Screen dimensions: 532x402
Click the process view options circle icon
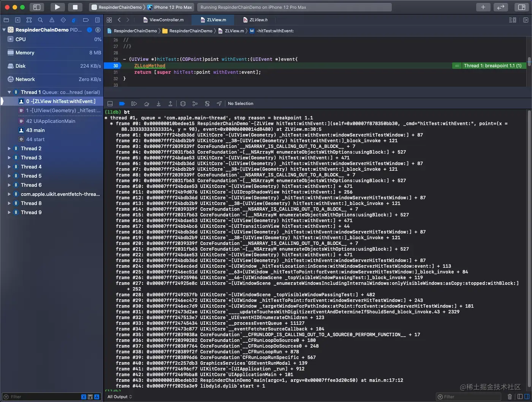pyautogui.click(x=98, y=30)
